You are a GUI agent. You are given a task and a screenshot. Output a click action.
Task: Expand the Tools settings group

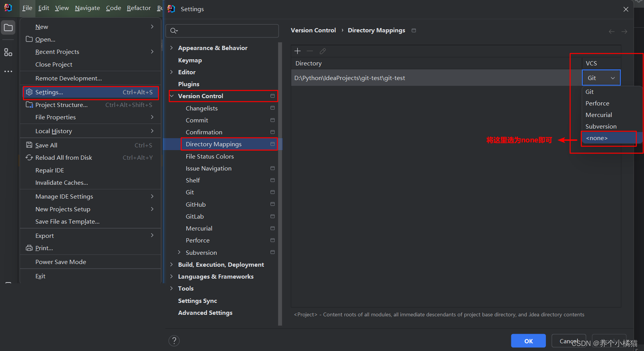(x=172, y=288)
